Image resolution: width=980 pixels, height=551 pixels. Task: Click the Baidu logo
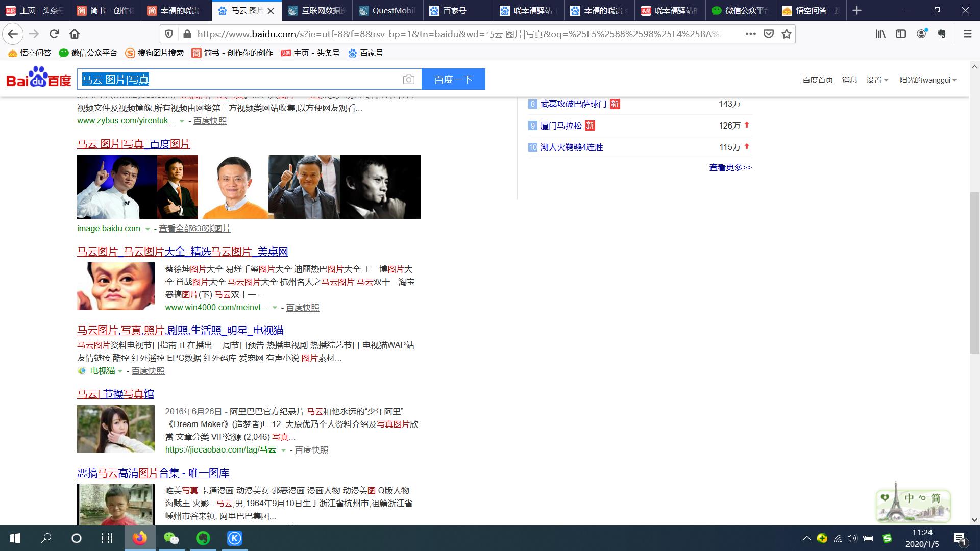[x=39, y=78]
